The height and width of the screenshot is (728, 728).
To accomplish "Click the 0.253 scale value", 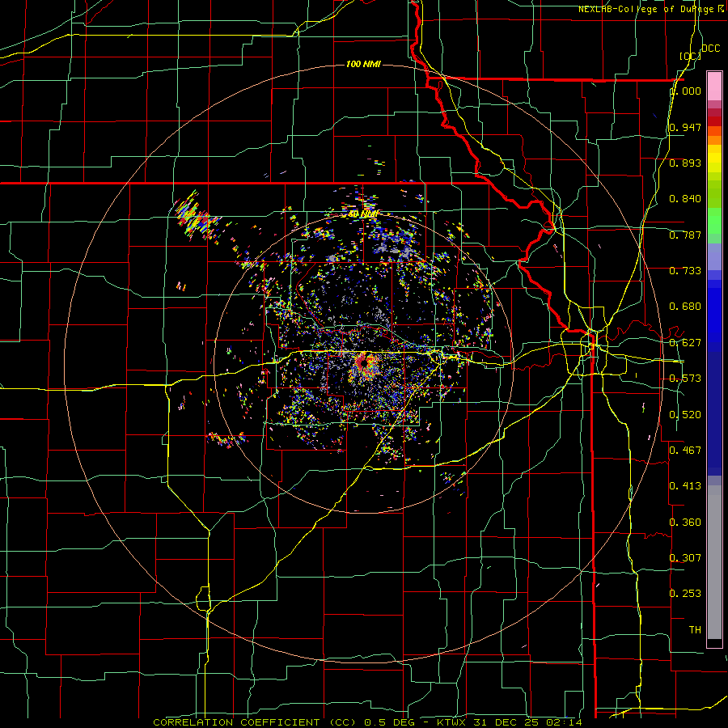I will pos(685,594).
